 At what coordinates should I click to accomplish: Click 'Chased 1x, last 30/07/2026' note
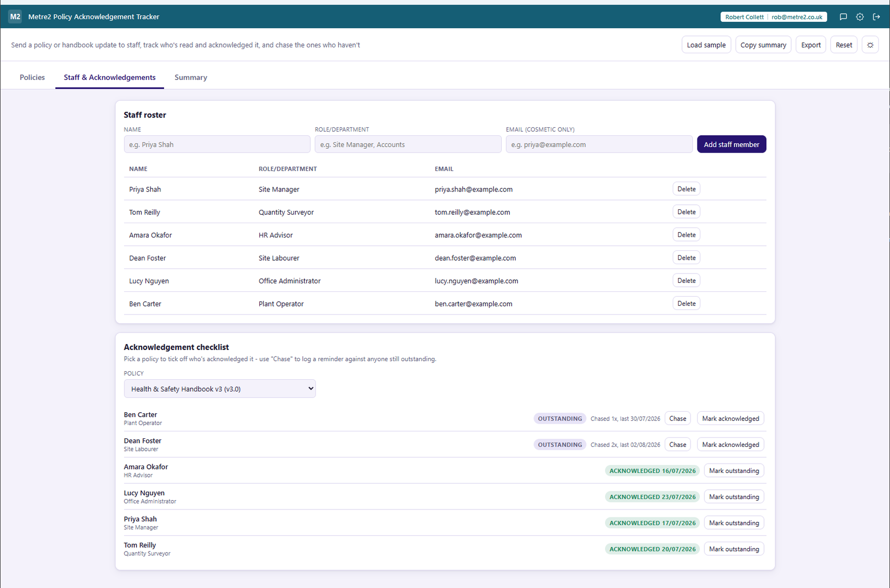(625, 419)
